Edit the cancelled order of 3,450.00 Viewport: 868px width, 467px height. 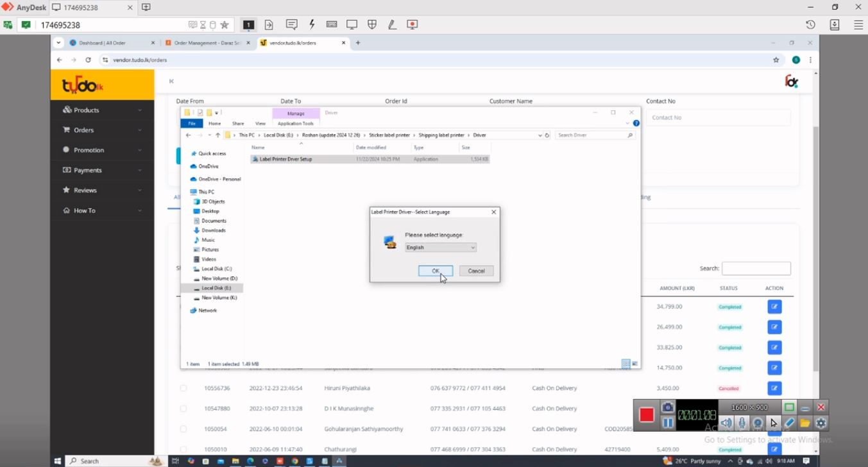point(774,388)
